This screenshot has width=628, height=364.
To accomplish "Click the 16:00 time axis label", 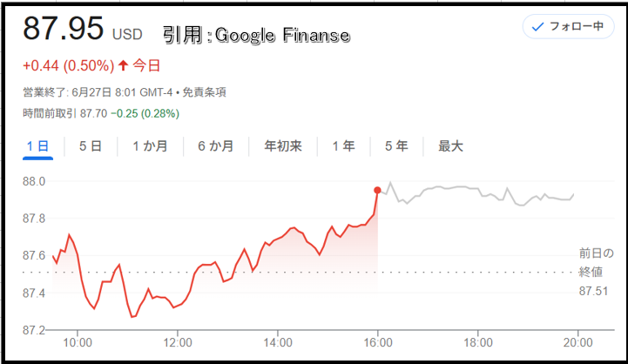I will [x=378, y=343].
